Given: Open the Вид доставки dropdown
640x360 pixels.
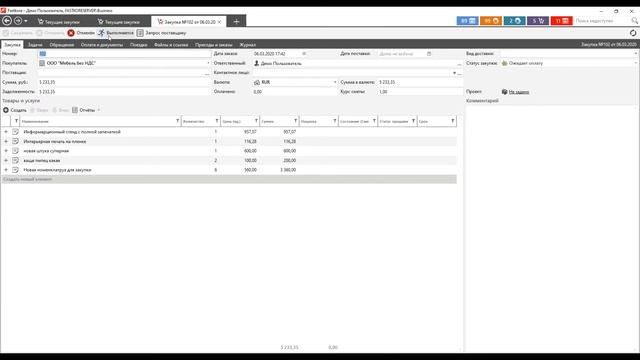Looking at the screenshot, I should (x=635, y=53).
